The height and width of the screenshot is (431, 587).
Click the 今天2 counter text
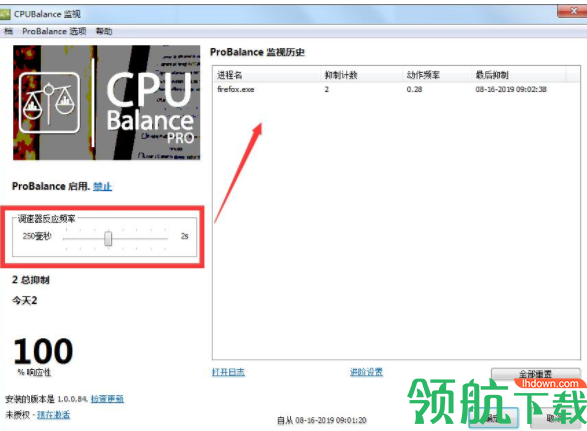point(25,300)
